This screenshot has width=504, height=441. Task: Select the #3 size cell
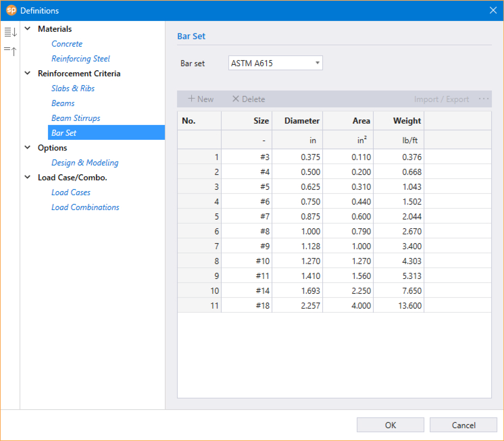tap(247, 157)
